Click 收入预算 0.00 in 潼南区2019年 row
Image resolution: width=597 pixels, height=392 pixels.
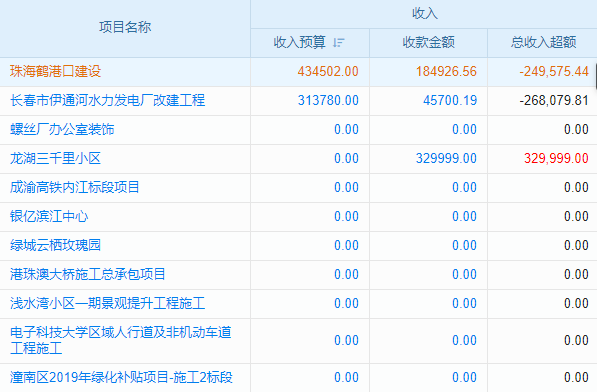pyautogui.click(x=346, y=377)
